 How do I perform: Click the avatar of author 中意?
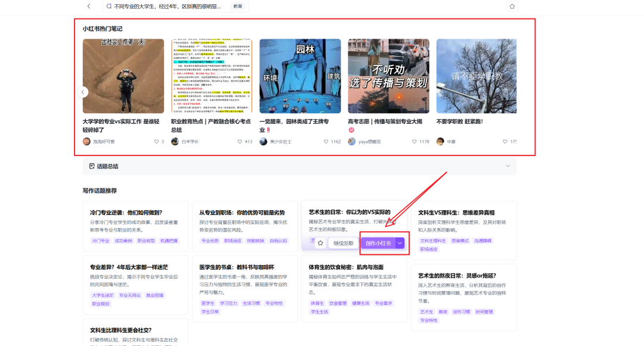440,141
